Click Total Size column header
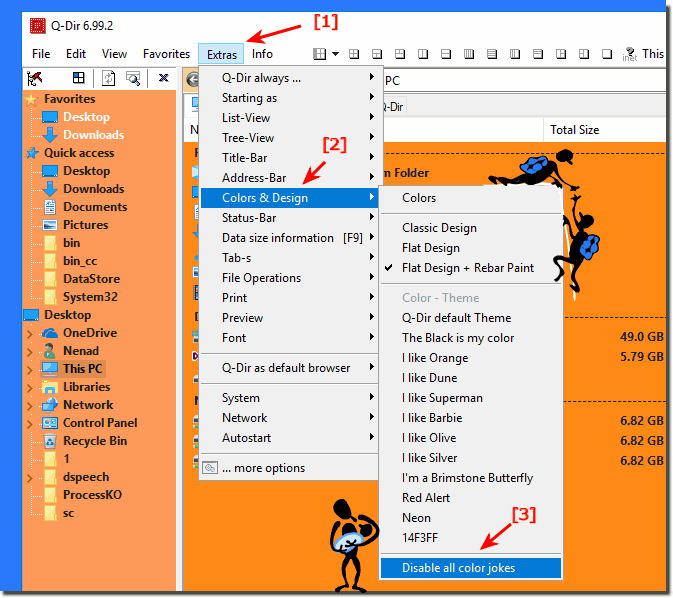 574,130
